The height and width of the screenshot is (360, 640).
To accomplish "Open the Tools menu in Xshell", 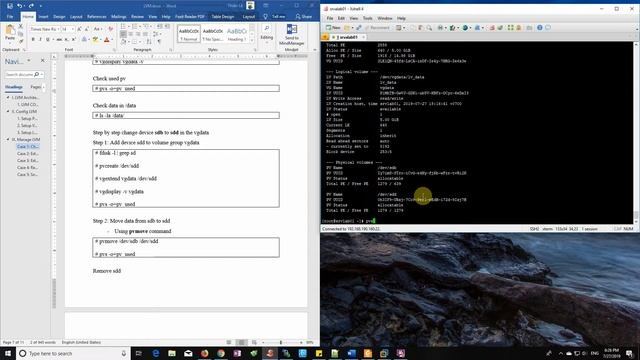I will tap(367, 18).
